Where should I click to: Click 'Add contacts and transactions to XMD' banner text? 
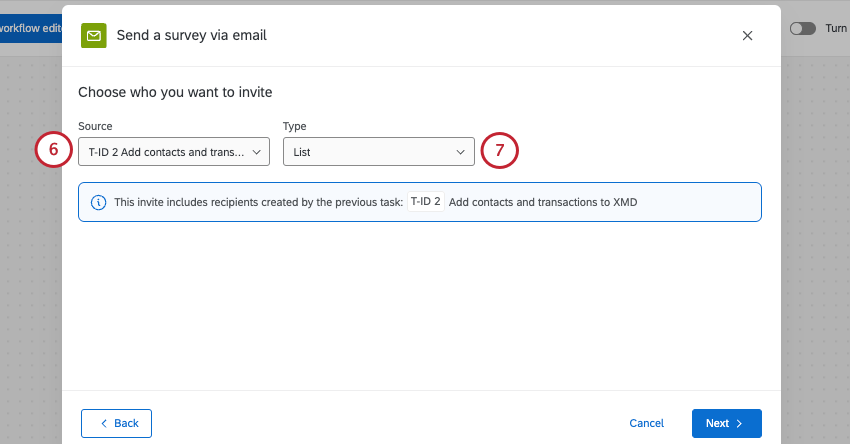click(543, 202)
